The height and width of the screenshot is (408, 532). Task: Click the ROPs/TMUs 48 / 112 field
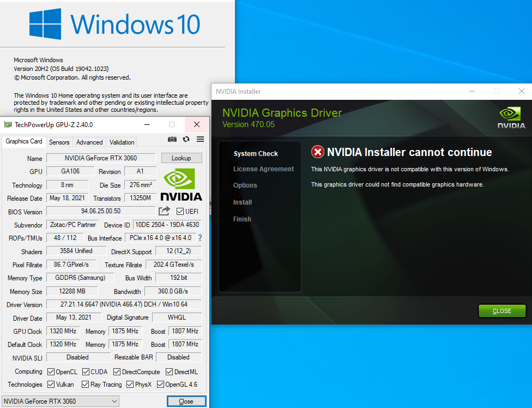[65, 238]
